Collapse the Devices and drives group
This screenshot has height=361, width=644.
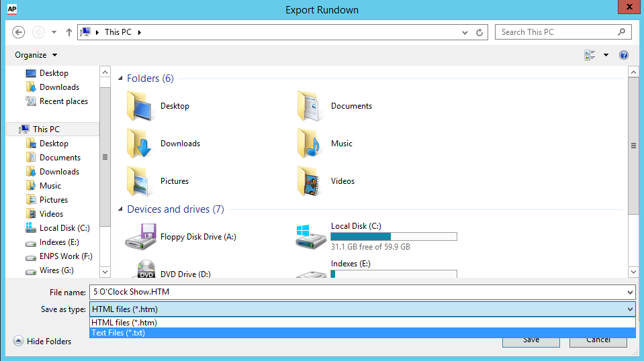click(x=120, y=209)
